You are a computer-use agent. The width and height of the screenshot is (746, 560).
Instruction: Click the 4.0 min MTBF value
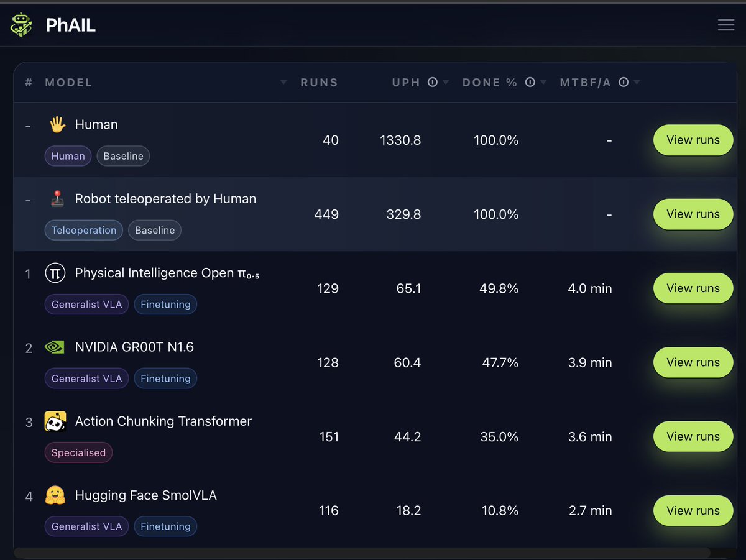tap(590, 288)
